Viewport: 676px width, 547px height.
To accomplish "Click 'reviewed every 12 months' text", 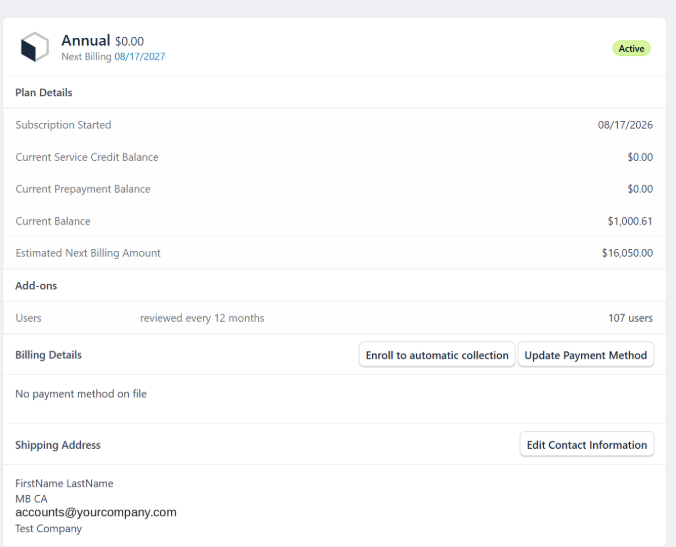I will (x=202, y=318).
